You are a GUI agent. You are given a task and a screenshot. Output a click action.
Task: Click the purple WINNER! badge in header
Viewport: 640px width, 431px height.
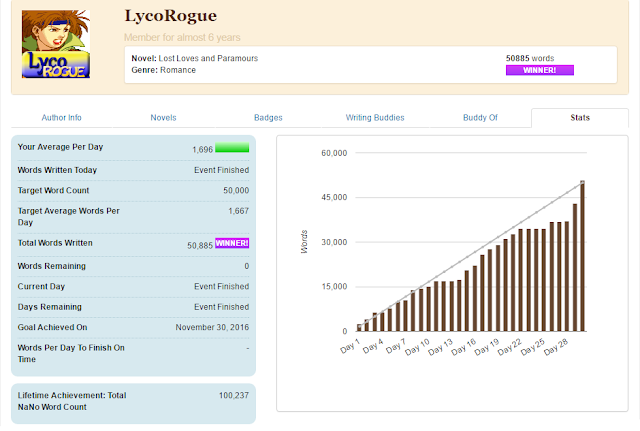[540, 70]
